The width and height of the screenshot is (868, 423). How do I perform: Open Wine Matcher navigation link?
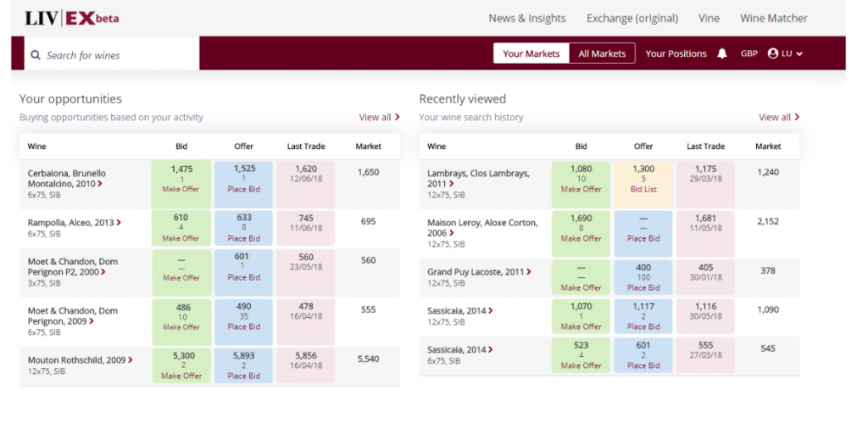pos(774,19)
